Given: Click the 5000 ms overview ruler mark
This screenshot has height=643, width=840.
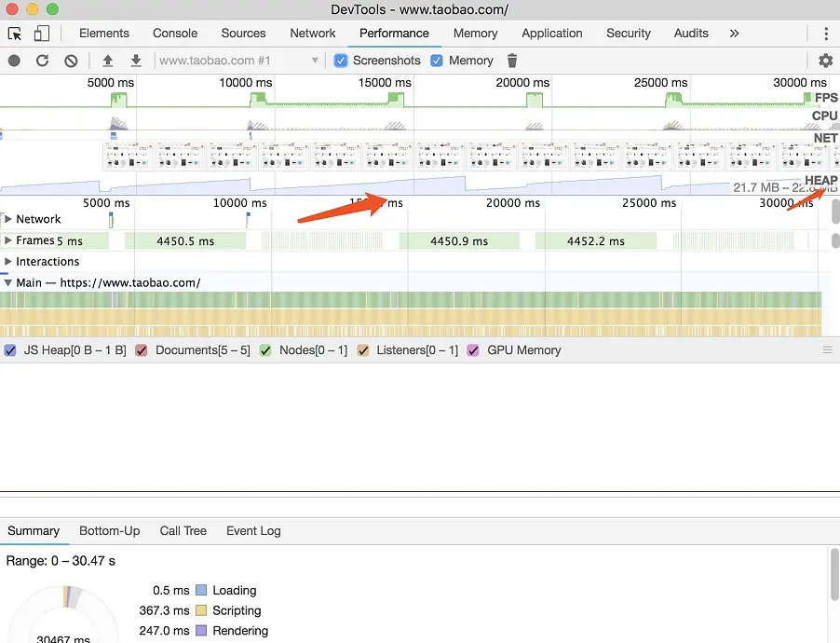Looking at the screenshot, I should coord(111,83).
